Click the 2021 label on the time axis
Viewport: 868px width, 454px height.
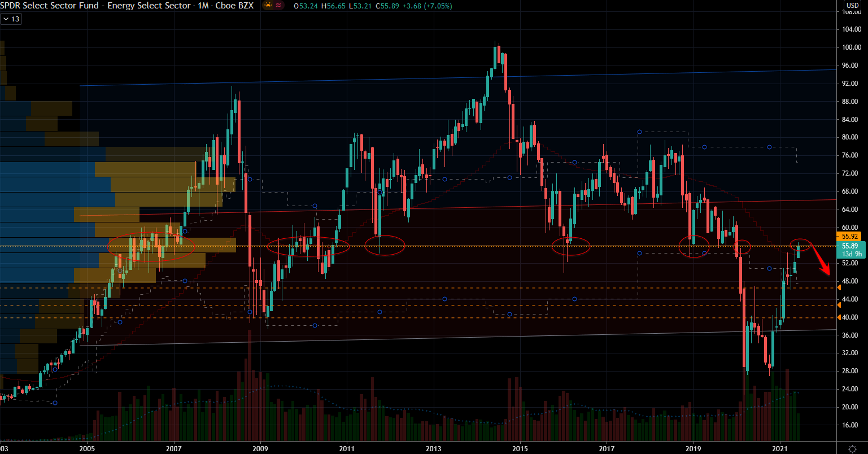point(780,448)
